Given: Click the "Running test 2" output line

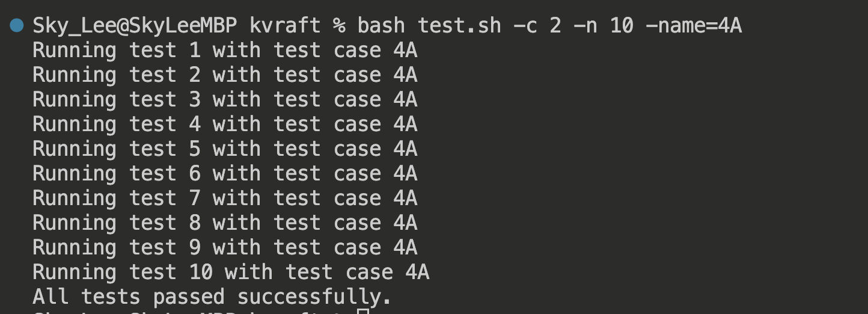Looking at the screenshot, I should [225, 75].
